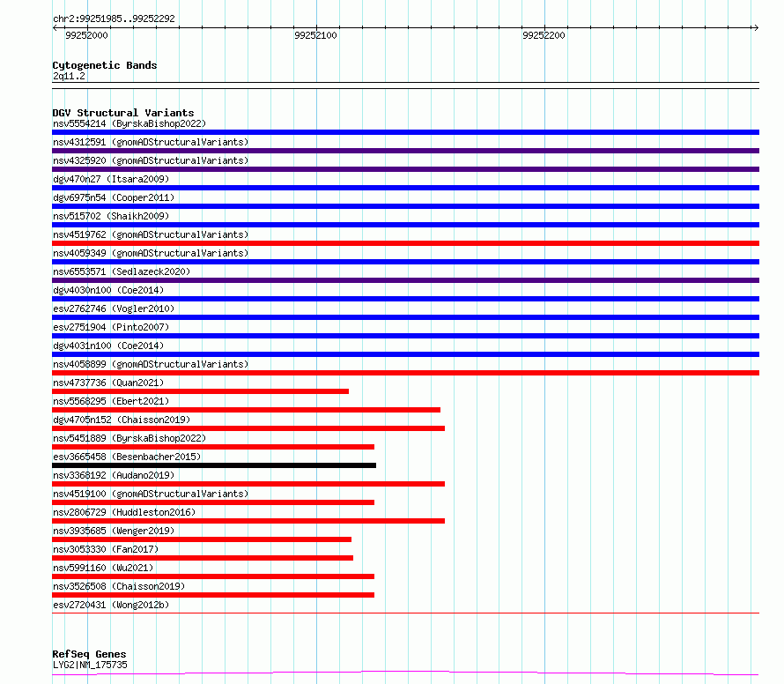Click the 99252100 ruler position label
This screenshot has width=784, height=684.
pos(315,35)
